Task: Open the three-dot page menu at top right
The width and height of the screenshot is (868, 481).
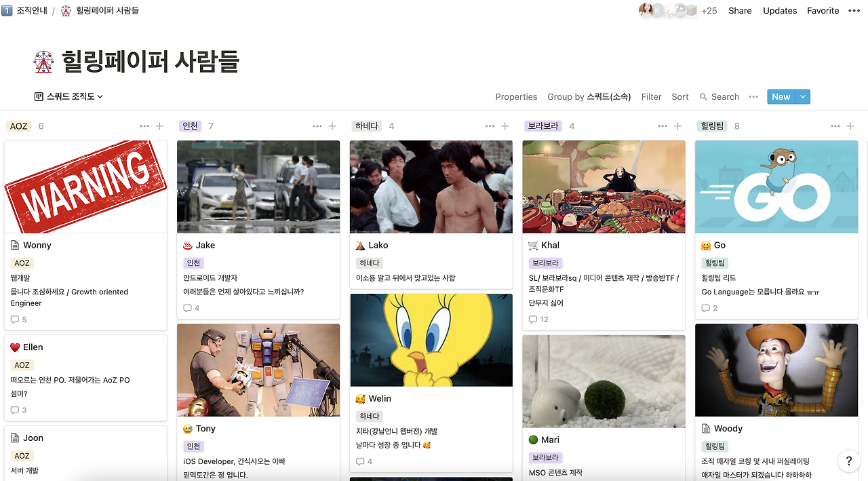Action: click(853, 10)
